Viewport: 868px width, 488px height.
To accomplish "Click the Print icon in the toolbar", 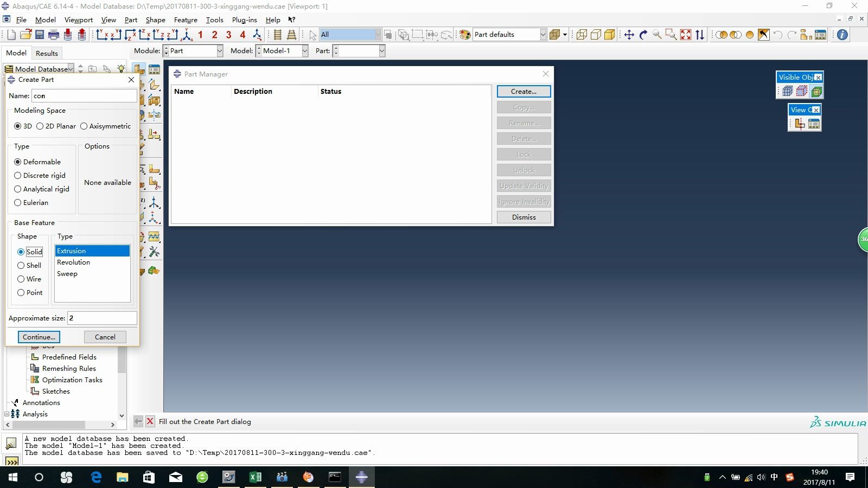I will point(54,35).
